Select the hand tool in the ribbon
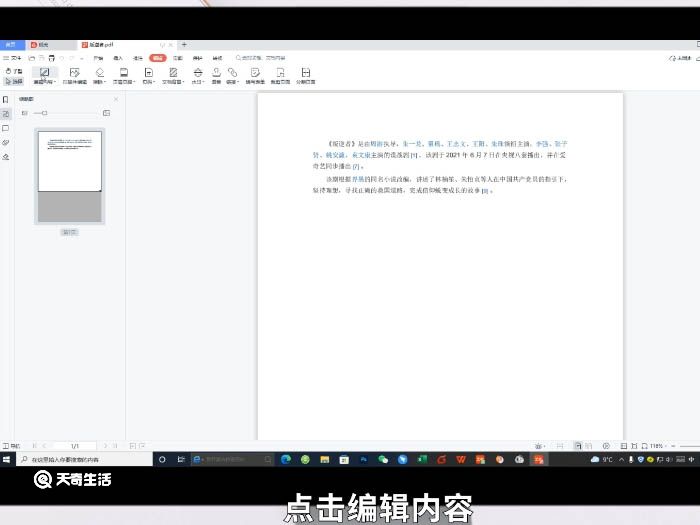The height and width of the screenshot is (525, 700). point(13,71)
